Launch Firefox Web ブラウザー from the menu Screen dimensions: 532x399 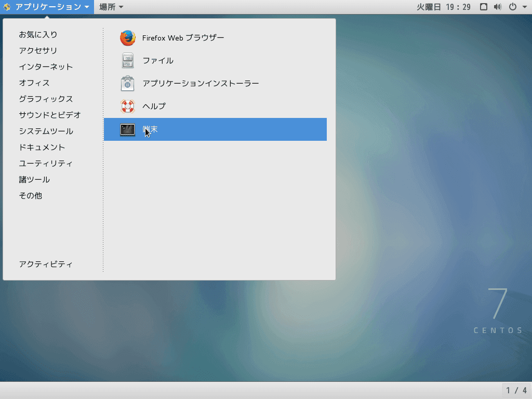point(183,38)
